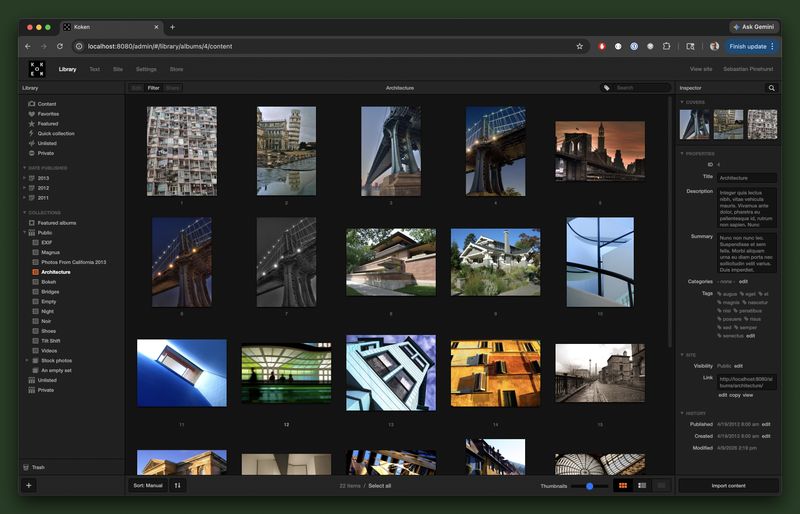This screenshot has height=514, width=800.
Task: Select the Featured star item
Action: point(47,124)
